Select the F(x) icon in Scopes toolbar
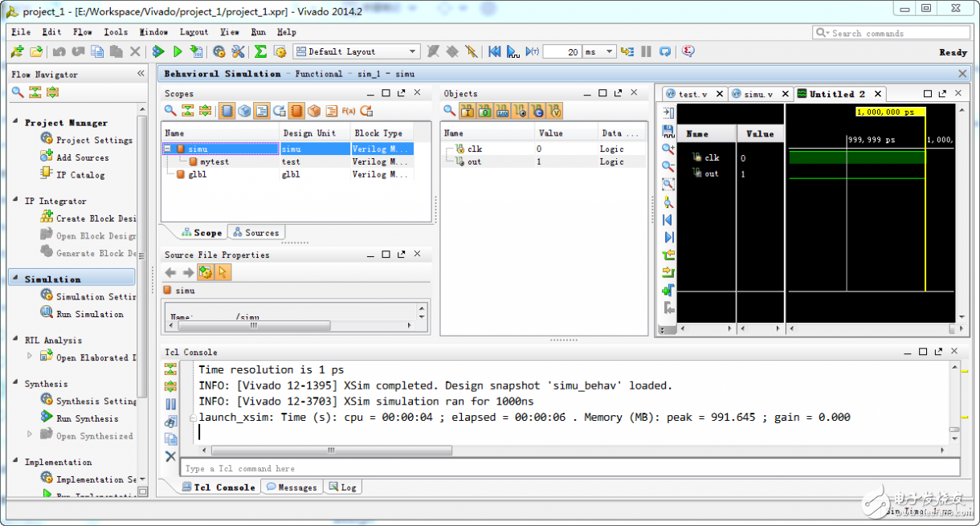 pos(347,110)
